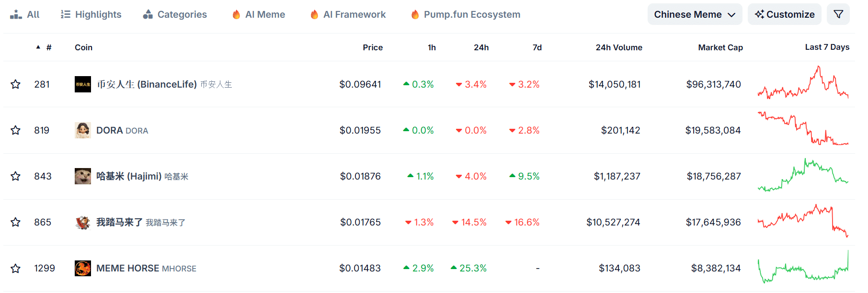The image size is (868, 293).
Task: Open the AI Meme category link
Action: point(259,14)
